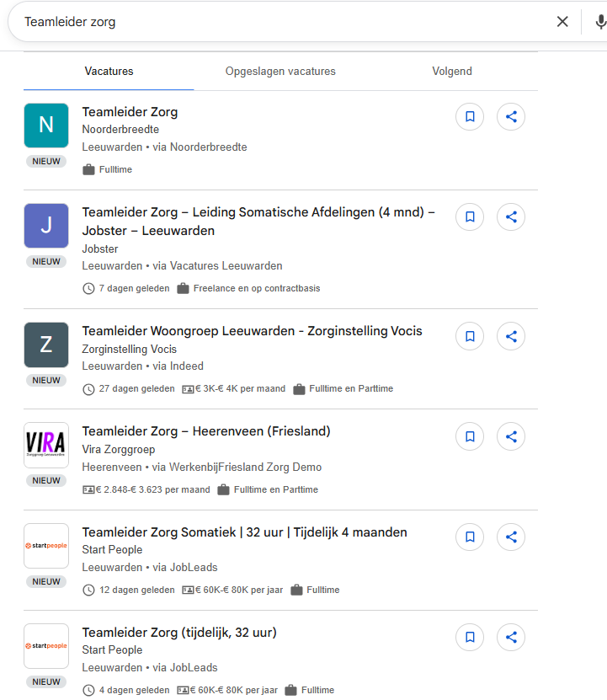Select the Vacatures tab

pos(109,72)
